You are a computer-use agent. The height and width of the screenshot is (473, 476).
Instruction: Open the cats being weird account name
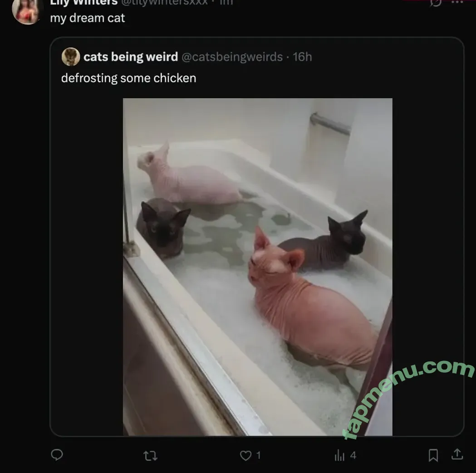[131, 57]
